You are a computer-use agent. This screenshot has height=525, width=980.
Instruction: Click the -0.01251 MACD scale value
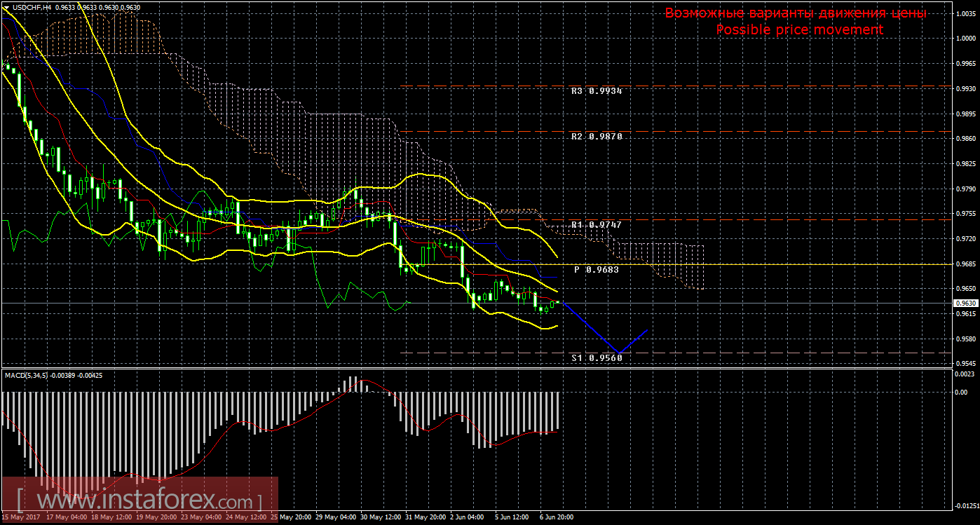tap(968, 505)
